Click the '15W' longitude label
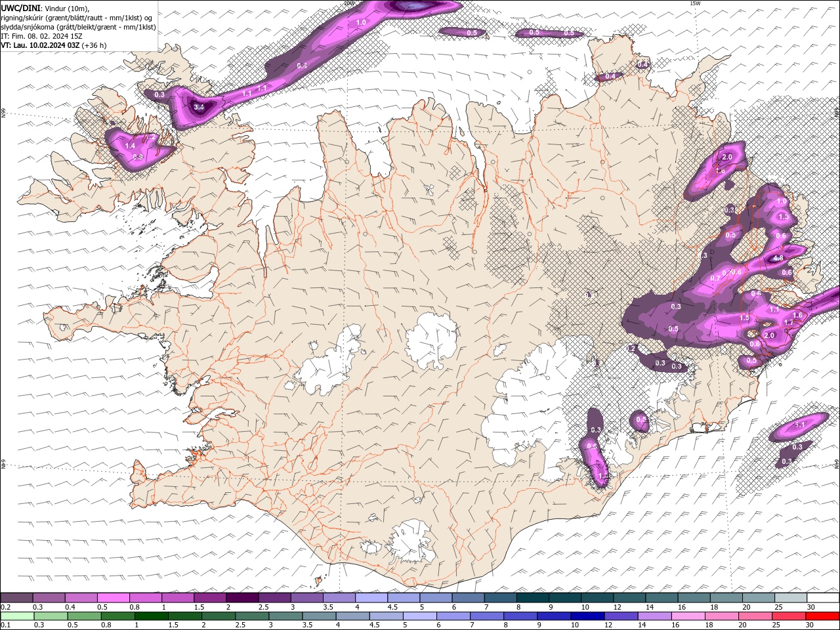This screenshot has width=840, height=630. pyautogui.click(x=696, y=3)
